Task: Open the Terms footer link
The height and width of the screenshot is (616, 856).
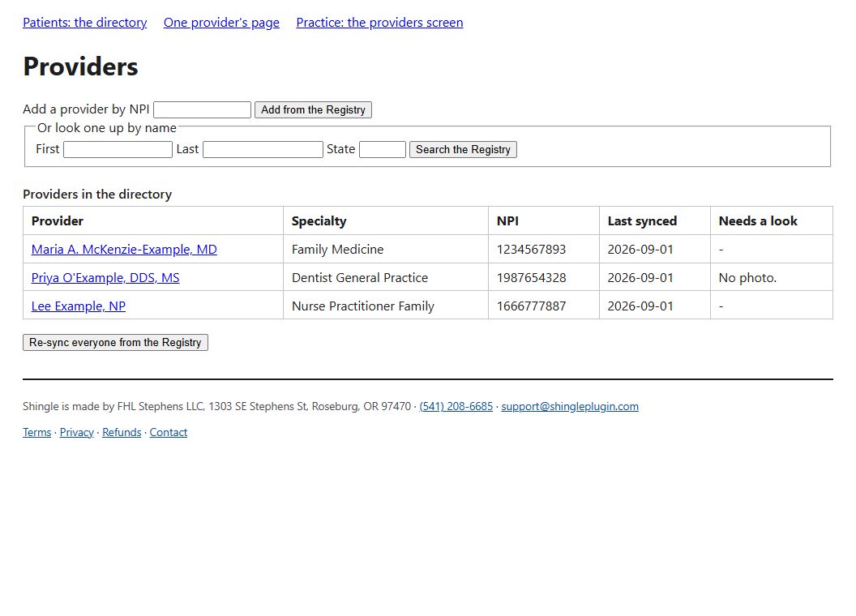Action: [37, 433]
